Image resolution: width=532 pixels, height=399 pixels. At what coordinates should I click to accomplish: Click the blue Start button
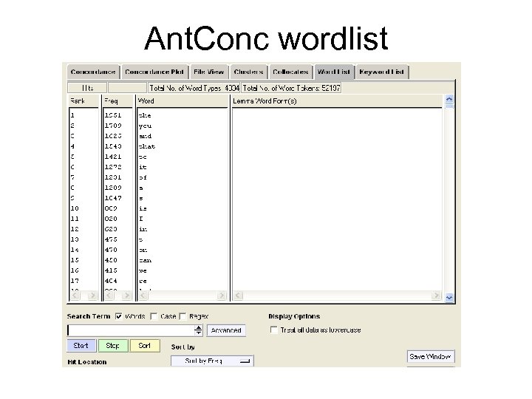[81, 345]
